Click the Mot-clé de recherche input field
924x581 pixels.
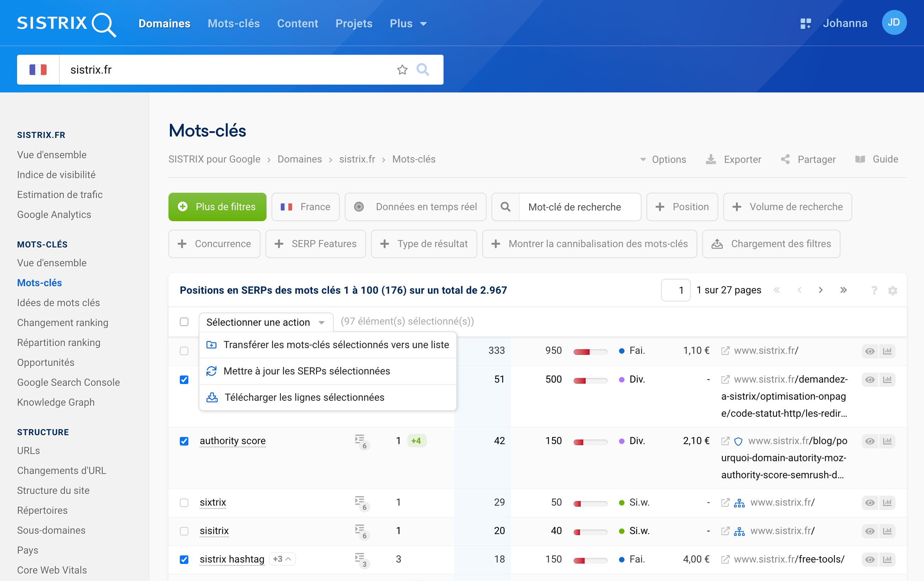click(x=580, y=207)
